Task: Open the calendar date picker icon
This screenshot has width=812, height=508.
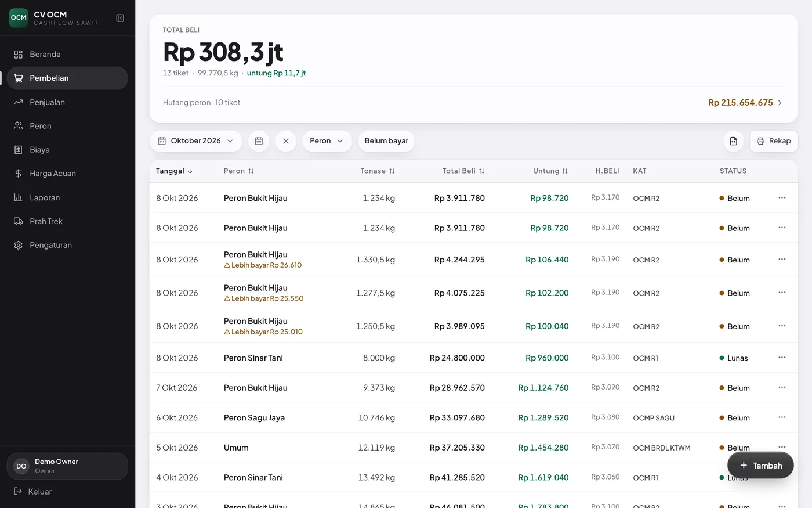Action: pyautogui.click(x=259, y=141)
